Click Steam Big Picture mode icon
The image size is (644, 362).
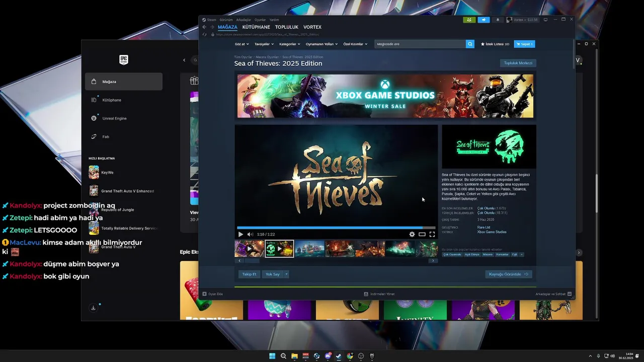tap(545, 20)
